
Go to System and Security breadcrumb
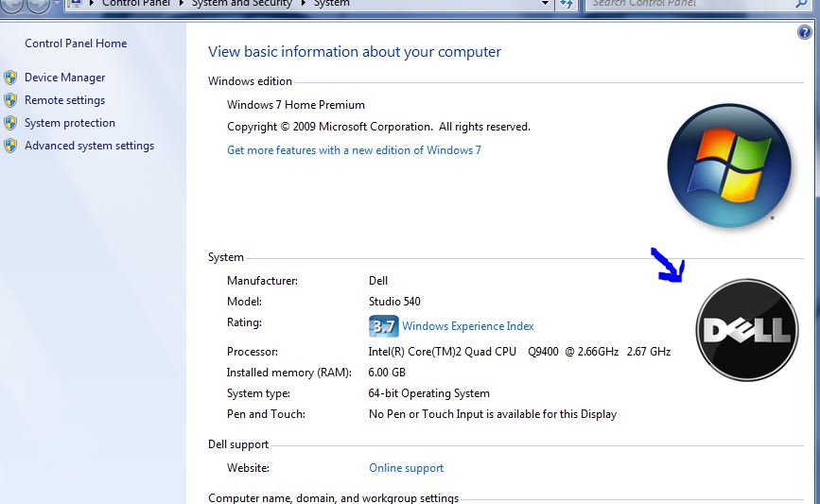[241, 3]
